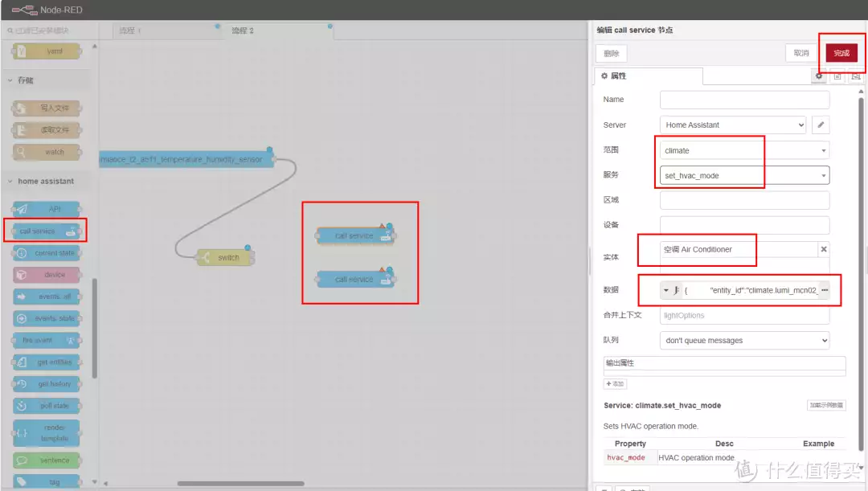Select the sentence palette node

pos(47,460)
